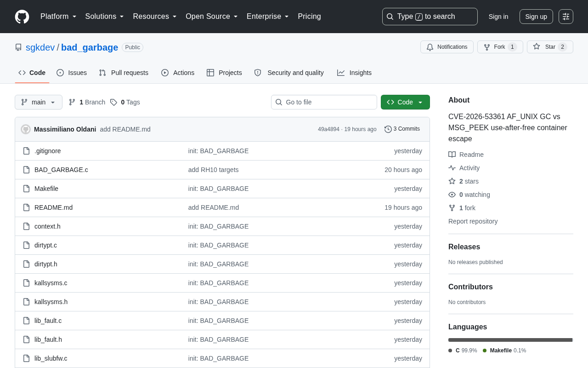Click the file icon beside lib_fault.c
588x368 pixels.
[27, 321]
